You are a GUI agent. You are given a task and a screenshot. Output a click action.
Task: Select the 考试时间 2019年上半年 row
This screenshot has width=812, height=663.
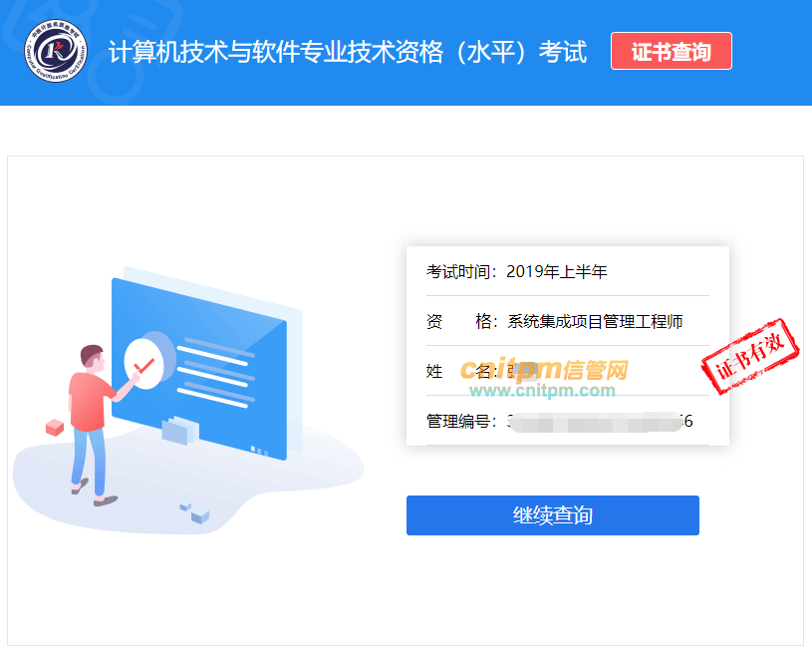(568, 271)
